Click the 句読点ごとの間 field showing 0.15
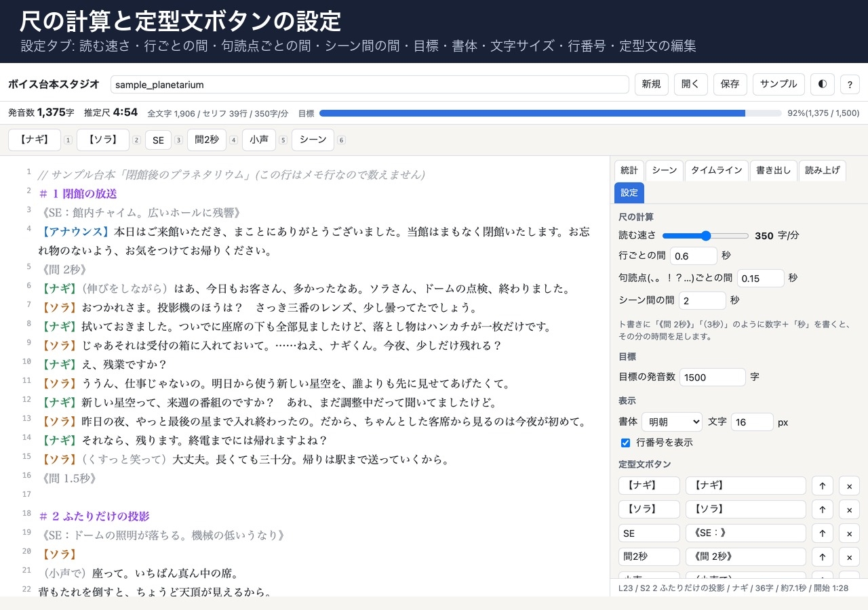Viewport: 868px width, 610px height. pos(760,278)
